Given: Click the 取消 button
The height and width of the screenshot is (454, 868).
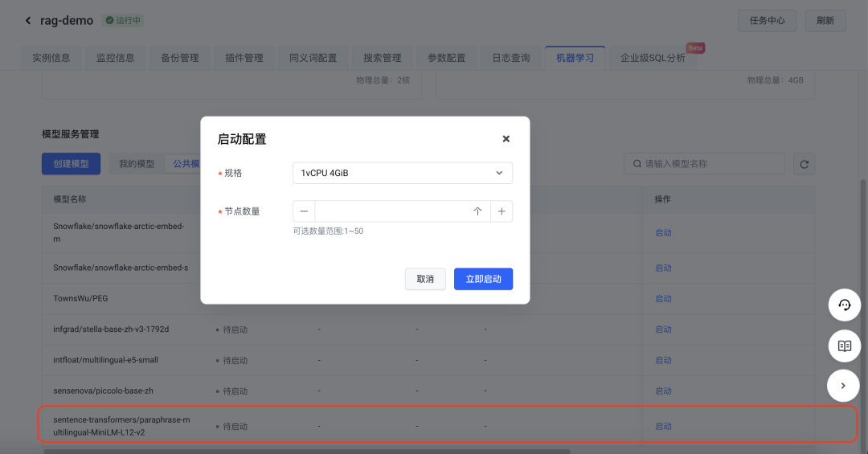Looking at the screenshot, I should tap(425, 279).
